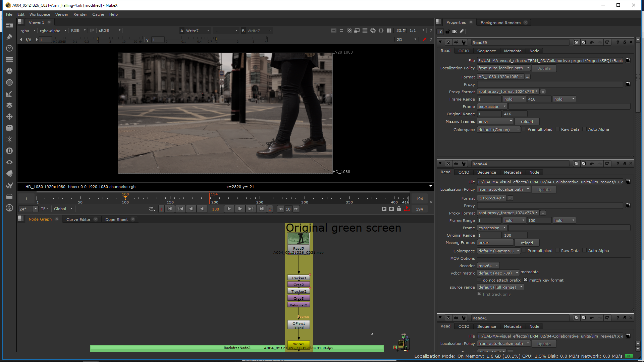
Task: Uncheck match key format option
Action: [526, 280]
